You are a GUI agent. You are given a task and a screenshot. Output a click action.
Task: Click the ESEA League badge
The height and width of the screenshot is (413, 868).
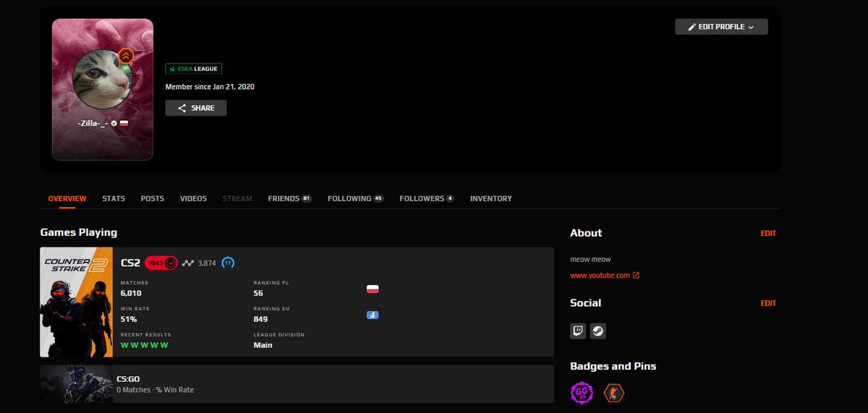194,69
